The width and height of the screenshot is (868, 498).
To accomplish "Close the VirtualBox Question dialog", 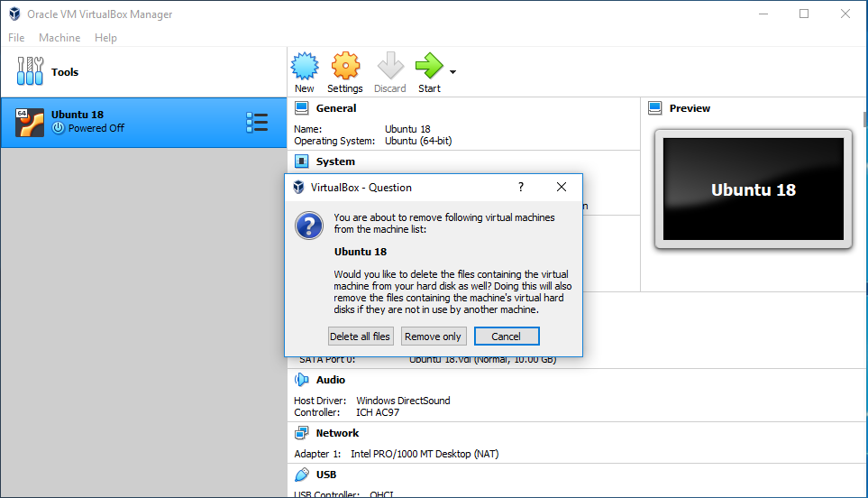I will 562,188.
